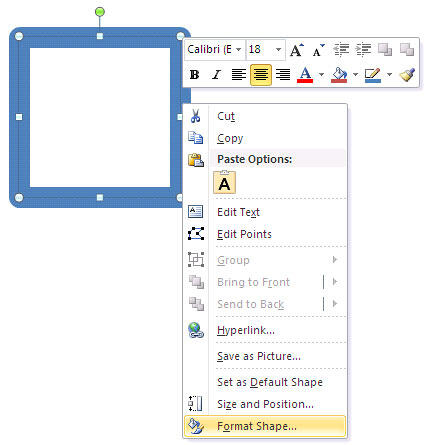Open the font color dropdown arrow
The image size is (424, 445).
click(321, 75)
